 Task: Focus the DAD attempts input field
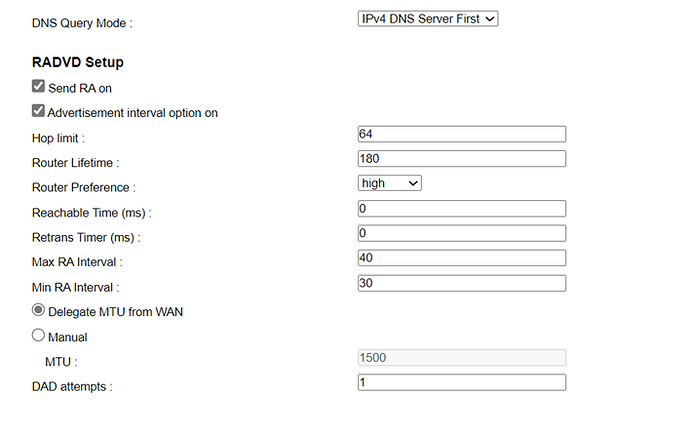462,382
